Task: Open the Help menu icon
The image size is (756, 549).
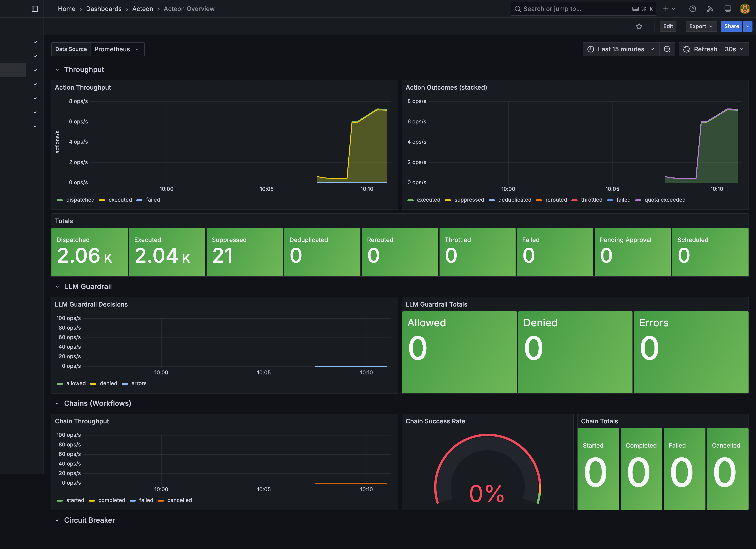Action: click(x=693, y=9)
